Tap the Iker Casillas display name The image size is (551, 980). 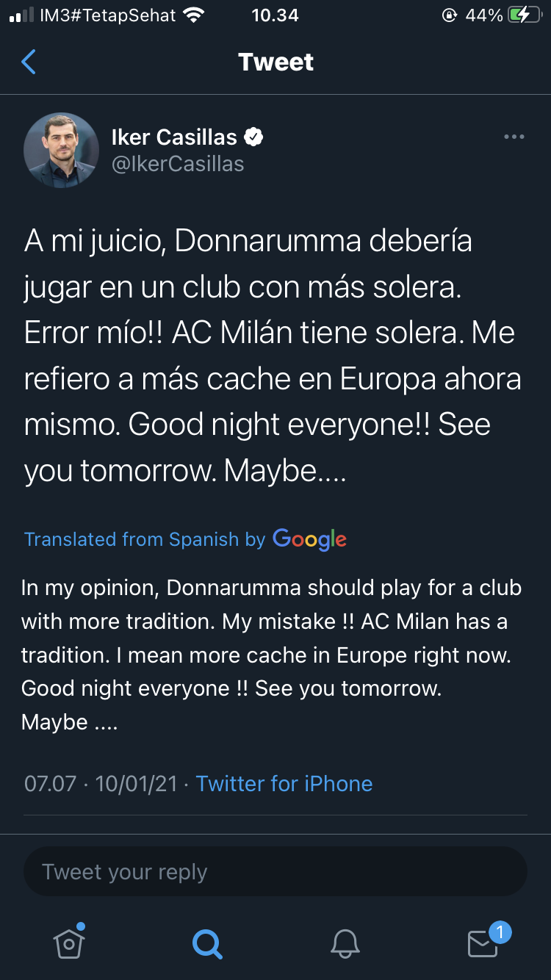click(174, 137)
